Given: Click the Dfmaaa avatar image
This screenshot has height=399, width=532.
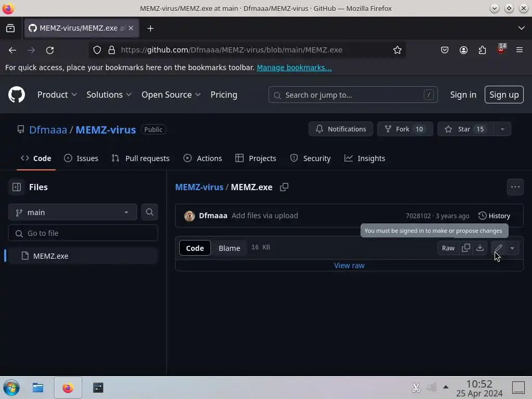Looking at the screenshot, I should click(x=189, y=216).
